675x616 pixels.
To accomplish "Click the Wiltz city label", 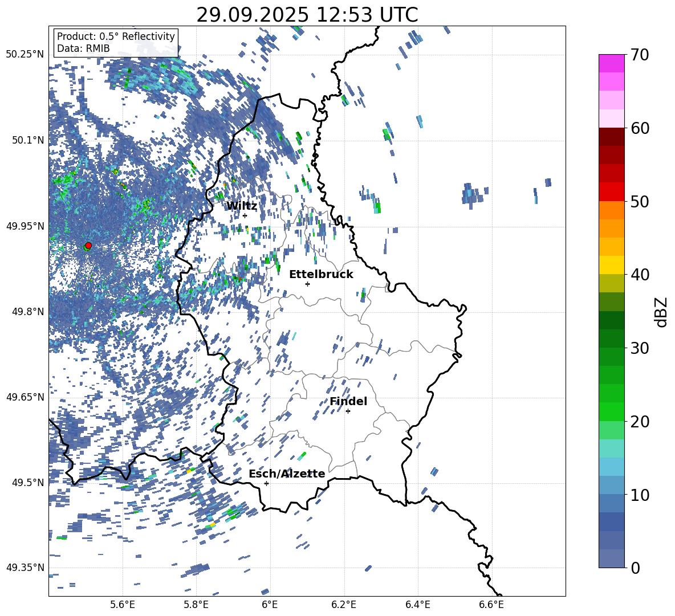I will [x=242, y=206].
